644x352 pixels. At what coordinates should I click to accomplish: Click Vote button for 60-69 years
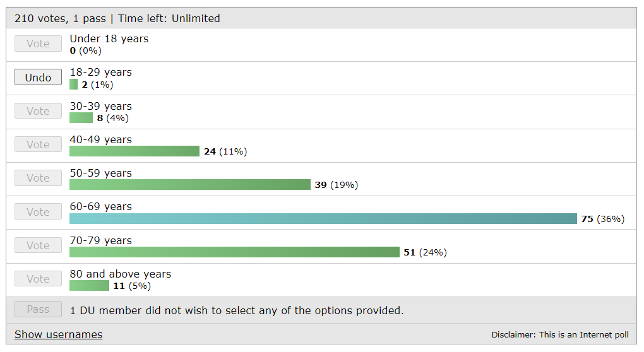coord(38,212)
